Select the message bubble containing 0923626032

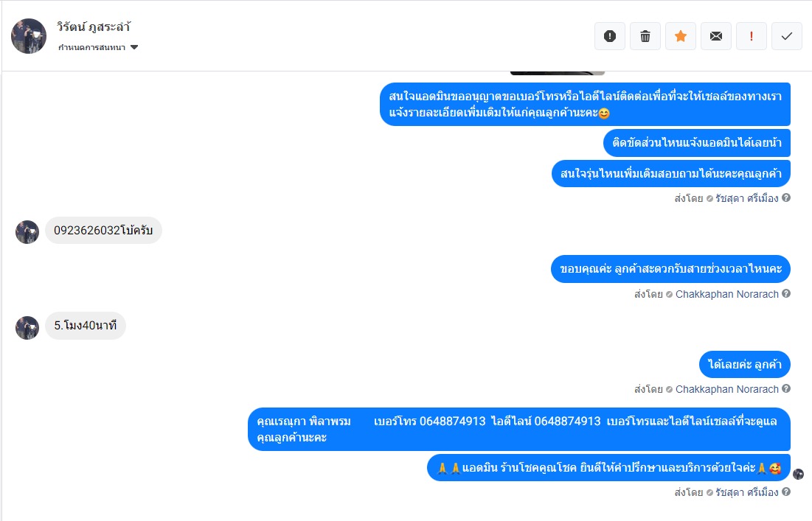pyautogui.click(x=103, y=230)
